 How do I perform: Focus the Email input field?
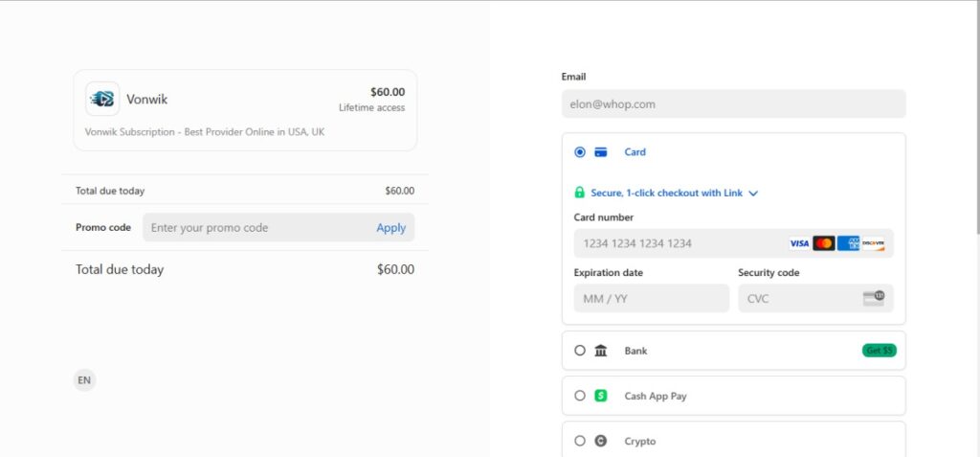point(733,103)
